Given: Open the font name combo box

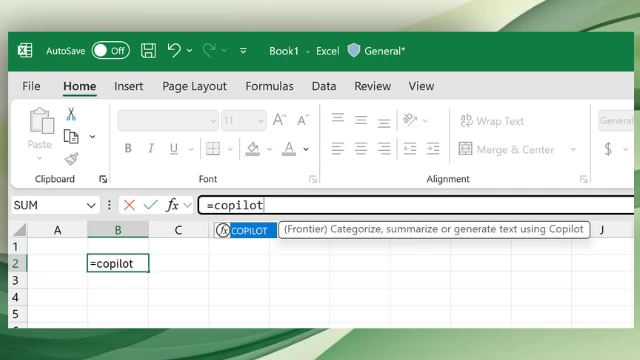Looking at the screenshot, I should [x=168, y=120].
